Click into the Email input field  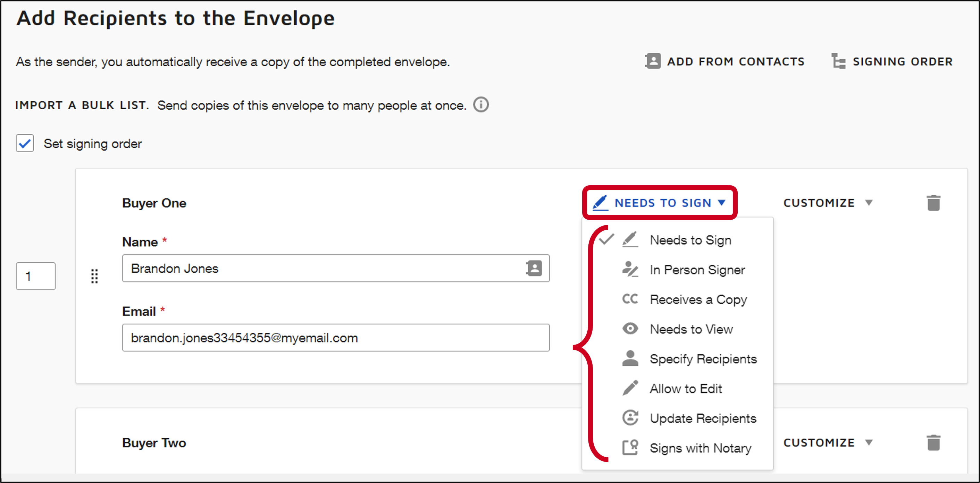click(335, 338)
